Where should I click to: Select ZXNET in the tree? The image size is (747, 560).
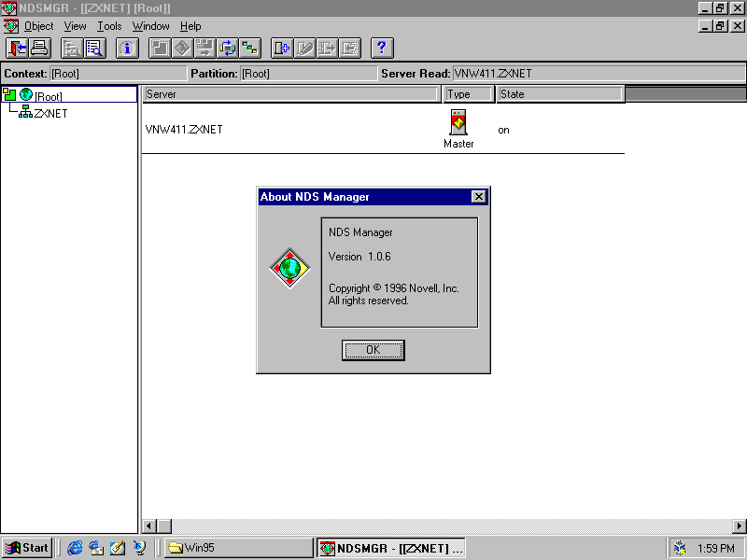tap(50, 113)
